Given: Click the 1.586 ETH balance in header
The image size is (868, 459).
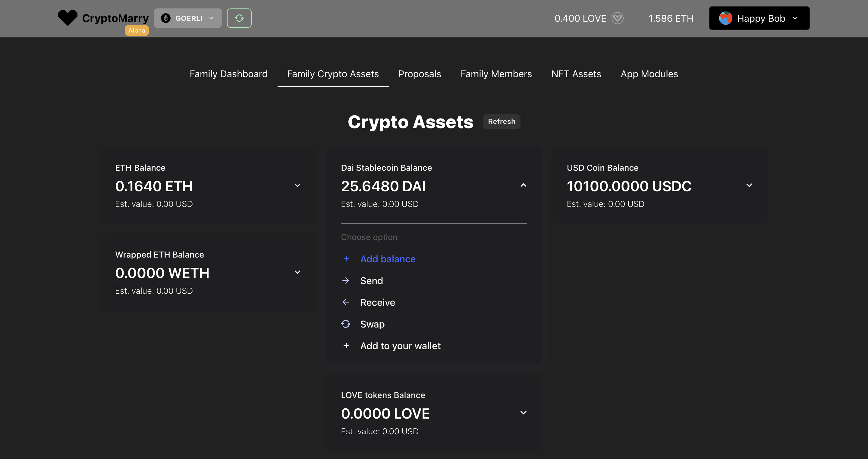Looking at the screenshot, I should [671, 18].
